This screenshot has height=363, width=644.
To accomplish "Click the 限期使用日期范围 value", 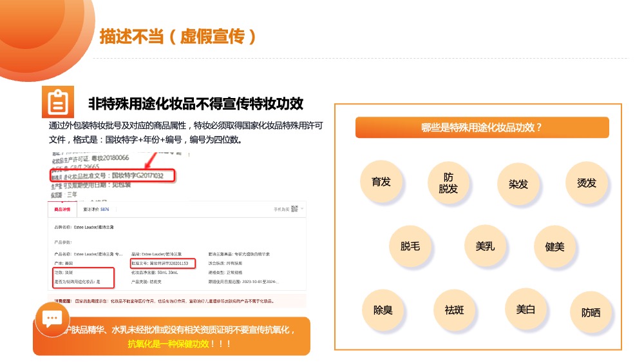I will click(259, 282).
